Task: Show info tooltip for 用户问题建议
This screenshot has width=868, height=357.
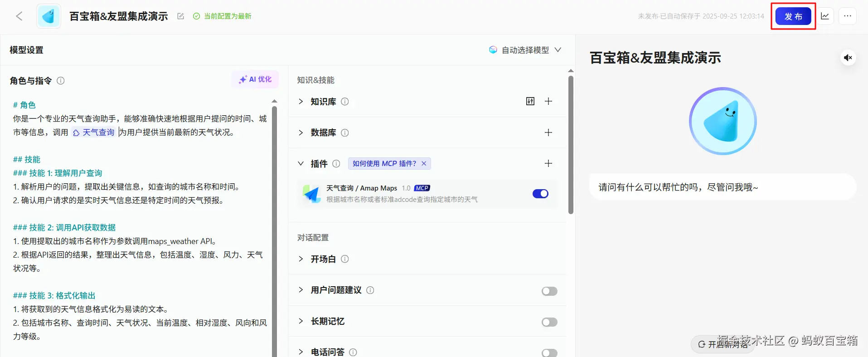Action: click(x=370, y=290)
